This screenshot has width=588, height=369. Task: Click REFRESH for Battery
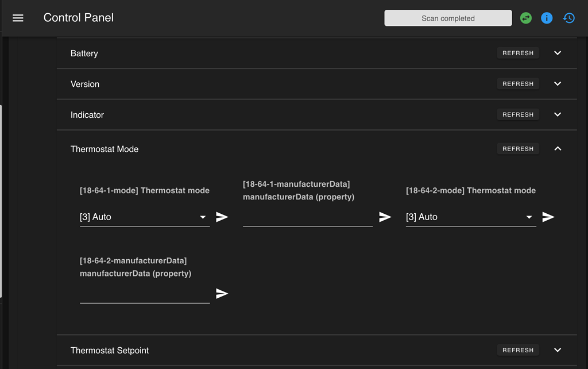point(517,53)
